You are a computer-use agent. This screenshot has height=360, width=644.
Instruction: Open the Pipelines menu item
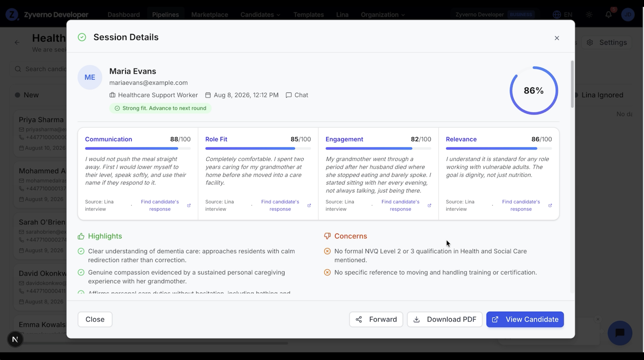(x=165, y=14)
